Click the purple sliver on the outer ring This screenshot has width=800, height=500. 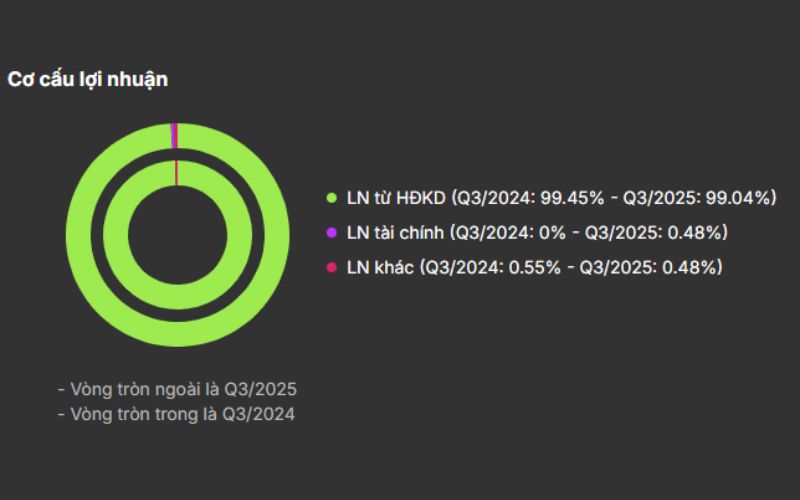(173, 135)
